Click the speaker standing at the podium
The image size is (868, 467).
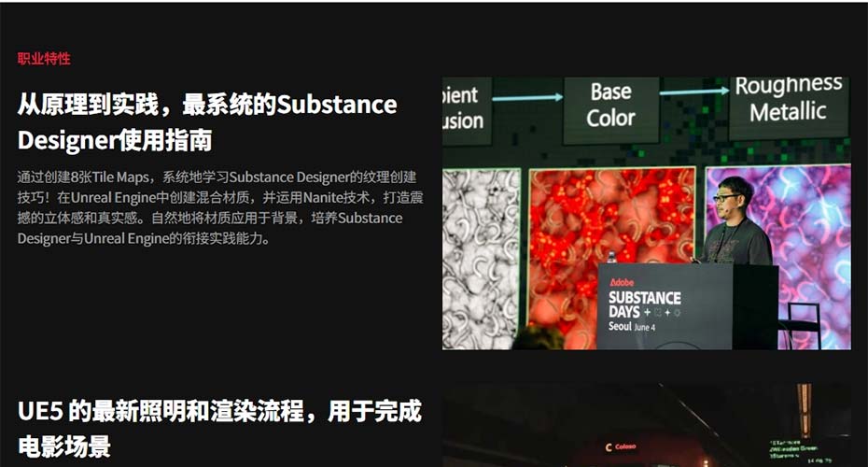point(735,222)
